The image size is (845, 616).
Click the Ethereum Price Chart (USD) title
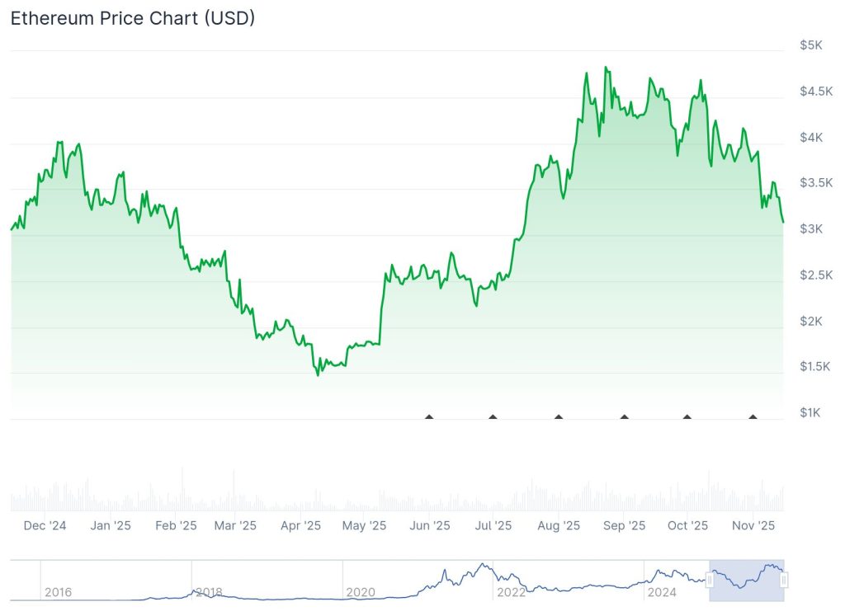132,19
